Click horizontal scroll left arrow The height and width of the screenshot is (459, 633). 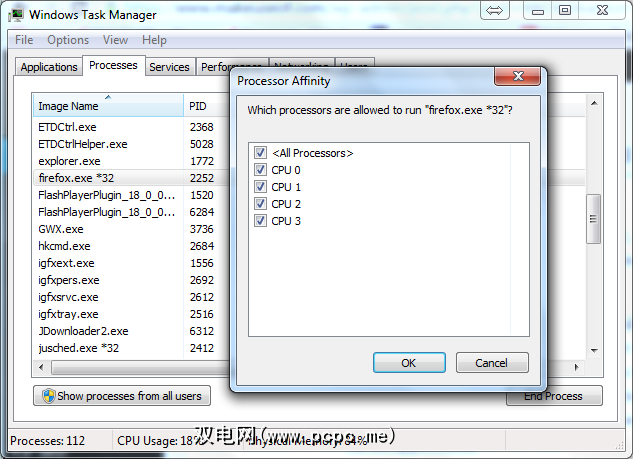[x=41, y=367]
